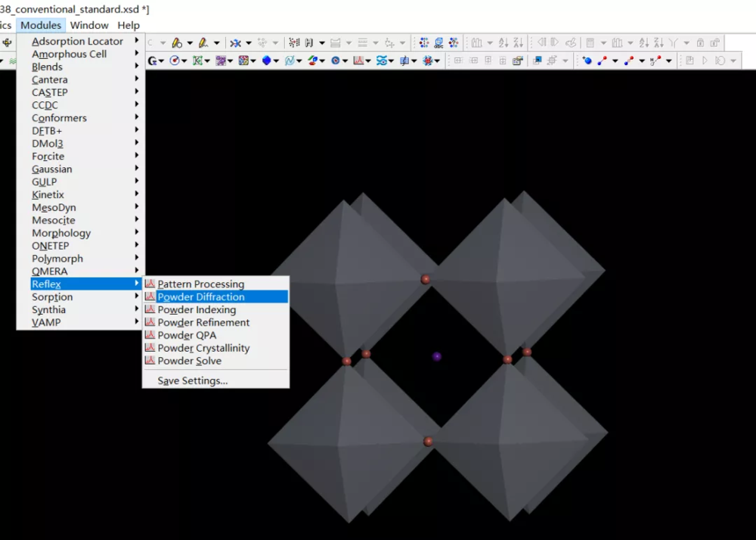The width and height of the screenshot is (756, 540).
Task: Click the abc Label toolbar icon
Action: coord(438,43)
